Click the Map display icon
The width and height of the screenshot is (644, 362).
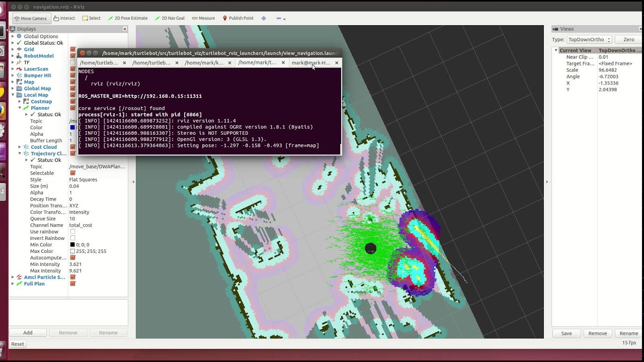click(20, 82)
